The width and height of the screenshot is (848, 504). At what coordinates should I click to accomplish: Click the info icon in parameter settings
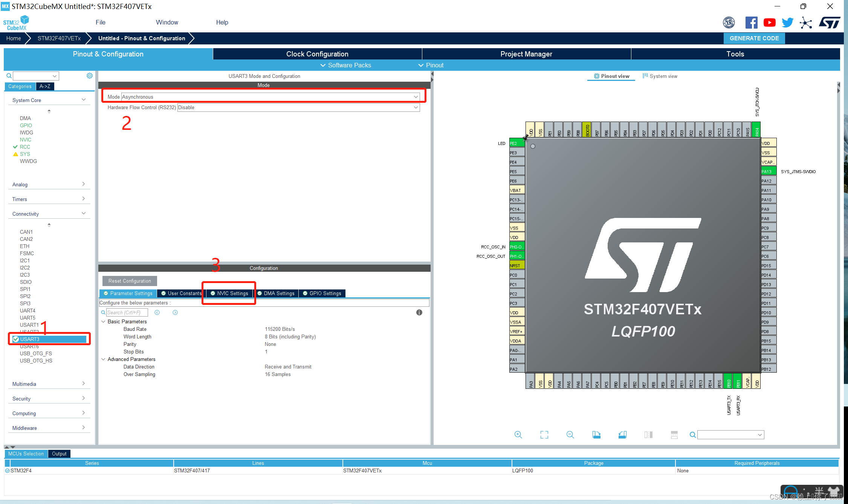click(x=419, y=312)
